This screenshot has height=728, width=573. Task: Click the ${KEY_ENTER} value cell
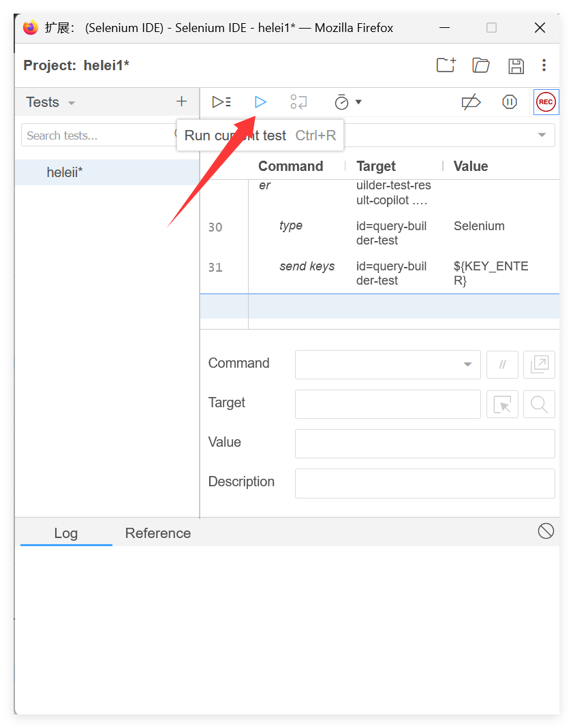coord(491,273)
